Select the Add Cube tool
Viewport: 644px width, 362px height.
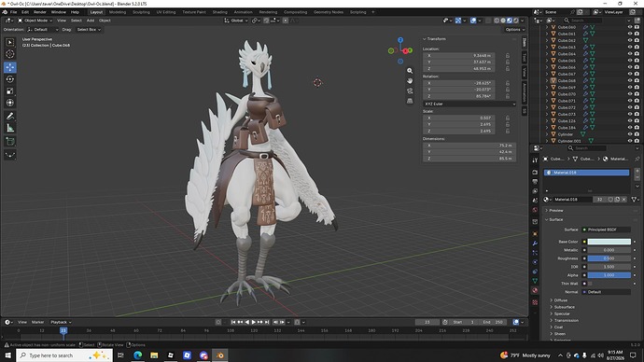point(10,142)
